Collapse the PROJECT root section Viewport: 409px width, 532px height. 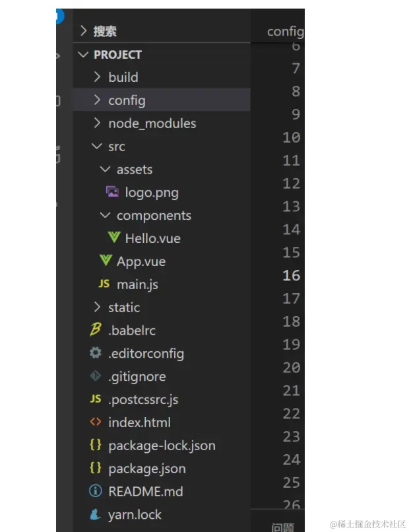(84, 55)
